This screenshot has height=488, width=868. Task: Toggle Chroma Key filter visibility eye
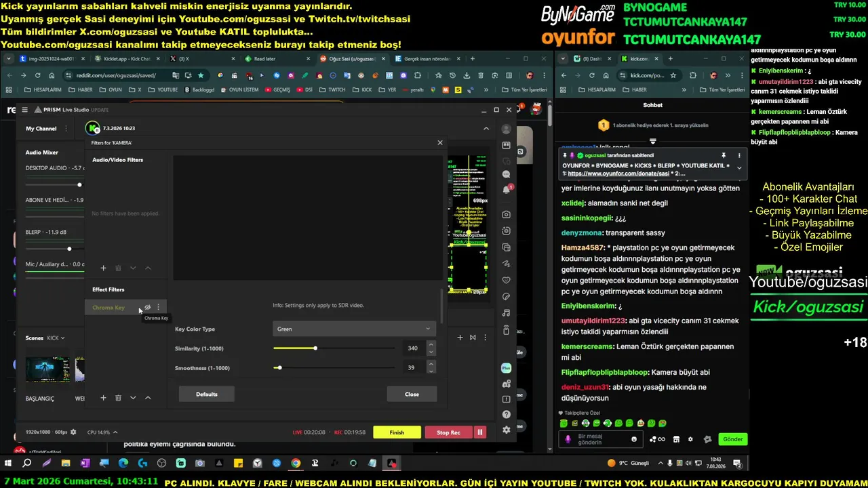(x=147, y=307)
